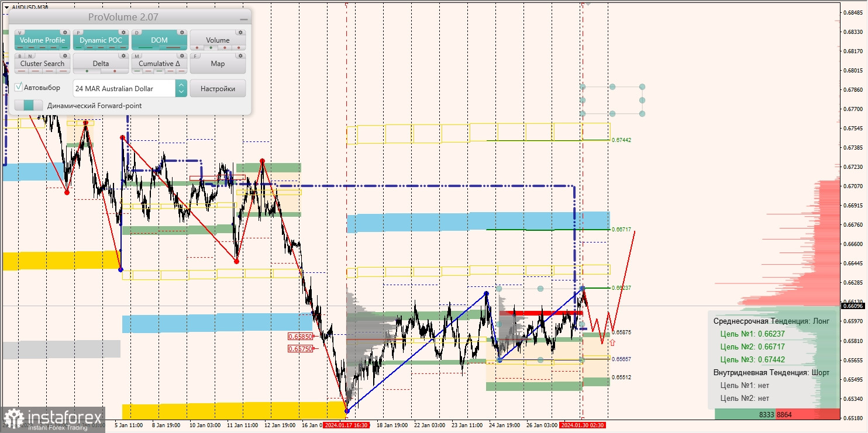Click Среднесрочная Тенденция: Лонг text

pyautogui.click(x=771, y=321)
